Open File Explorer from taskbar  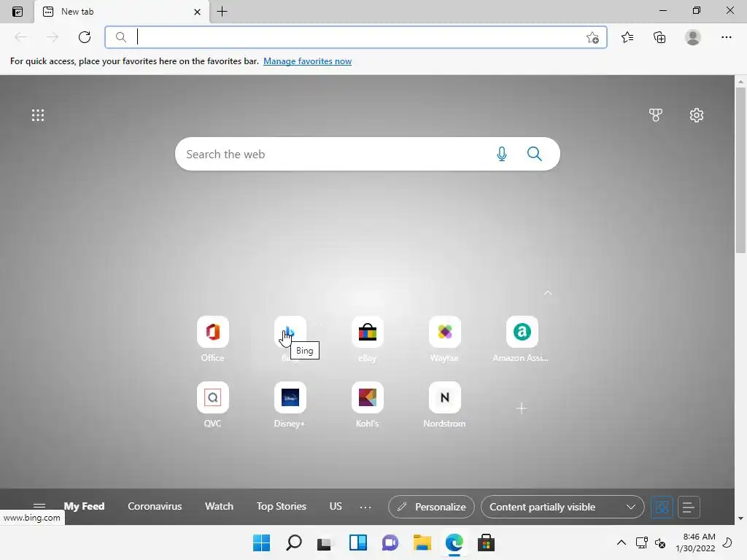tap(422, 542)
